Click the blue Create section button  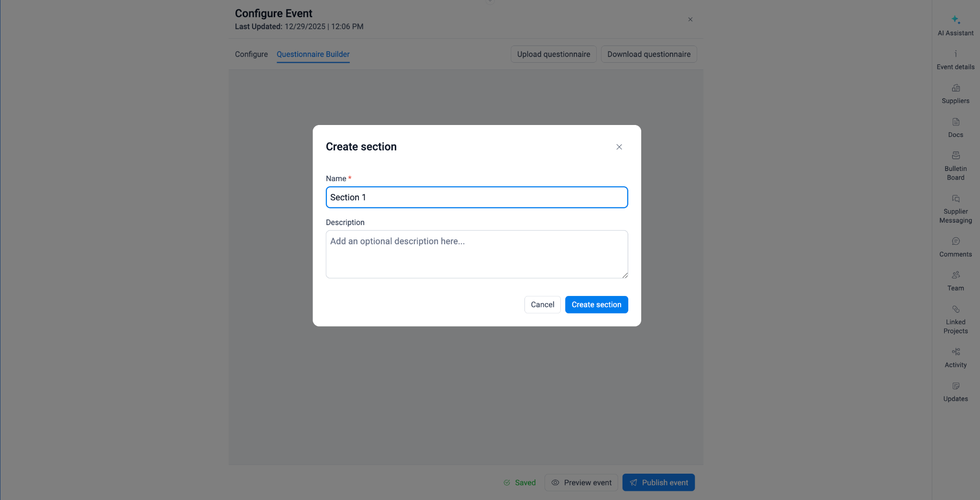(x=596, y=305)
